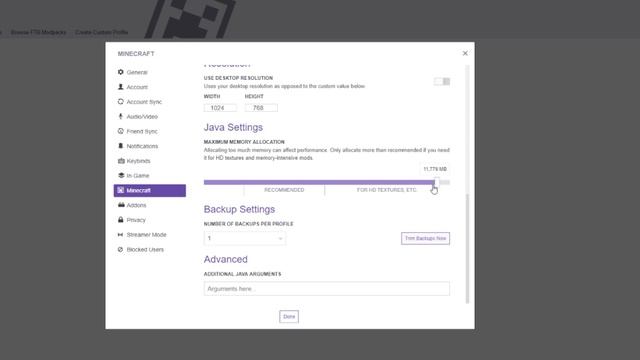Close the settings dialog with X
This screenshot has width=640, height=360.
[x=465, y=53]
